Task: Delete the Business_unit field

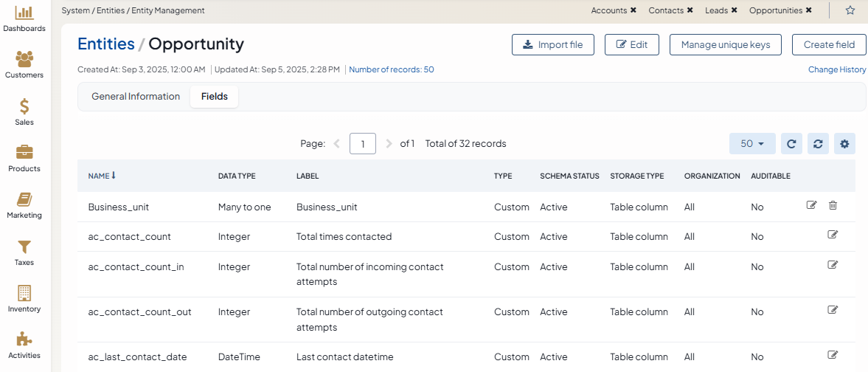Action: tap(833, 206)
